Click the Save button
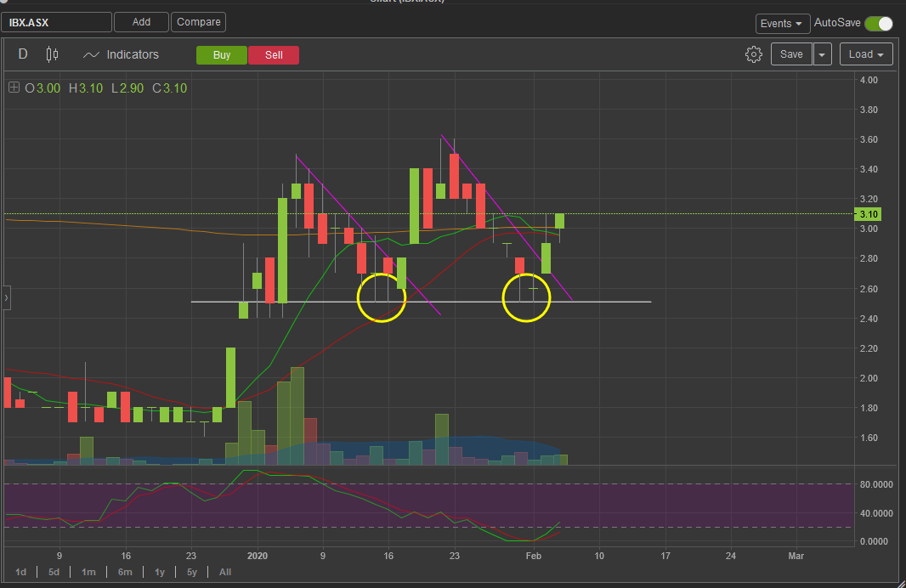The height and width of the screenshot is (588, 906). point(791,54)
